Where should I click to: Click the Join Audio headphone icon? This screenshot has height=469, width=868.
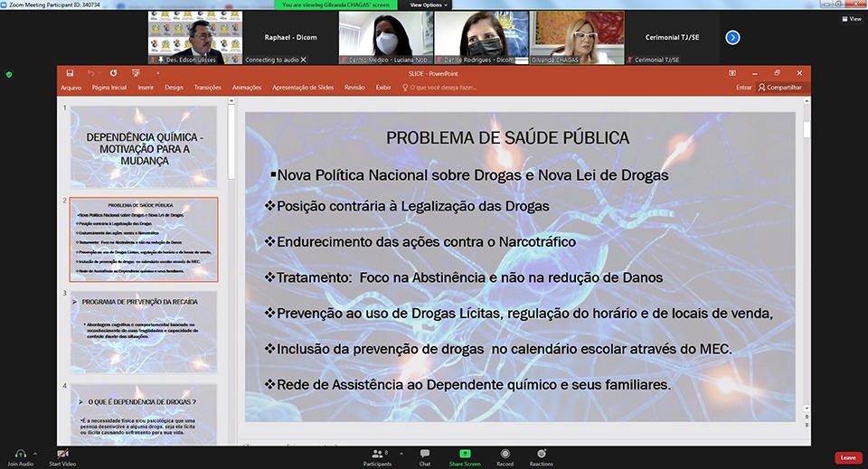pos(19,453)
